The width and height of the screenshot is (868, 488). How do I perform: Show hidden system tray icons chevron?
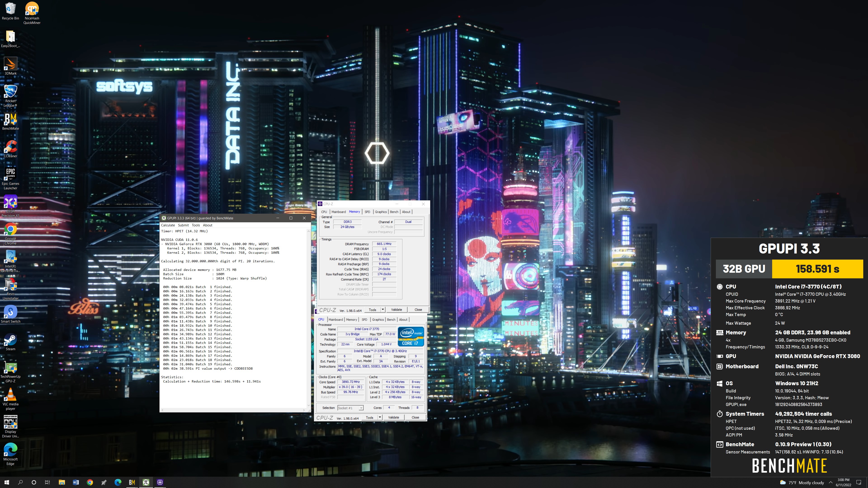(x=831, y=482)
